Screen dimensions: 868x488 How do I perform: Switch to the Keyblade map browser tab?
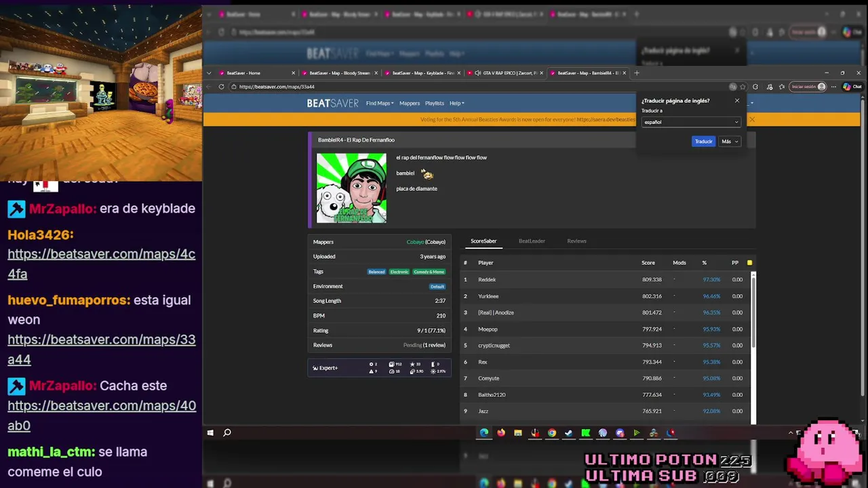pos(422,73)
